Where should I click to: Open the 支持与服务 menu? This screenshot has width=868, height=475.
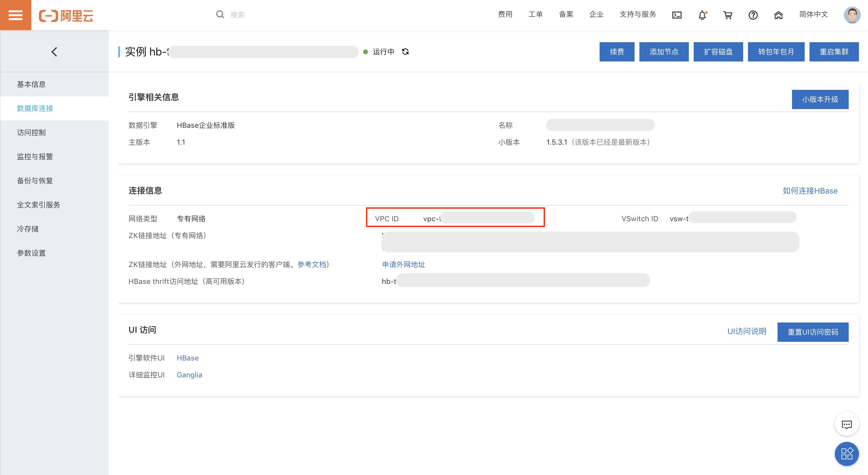pyautogui.click(x=638, y=14)
